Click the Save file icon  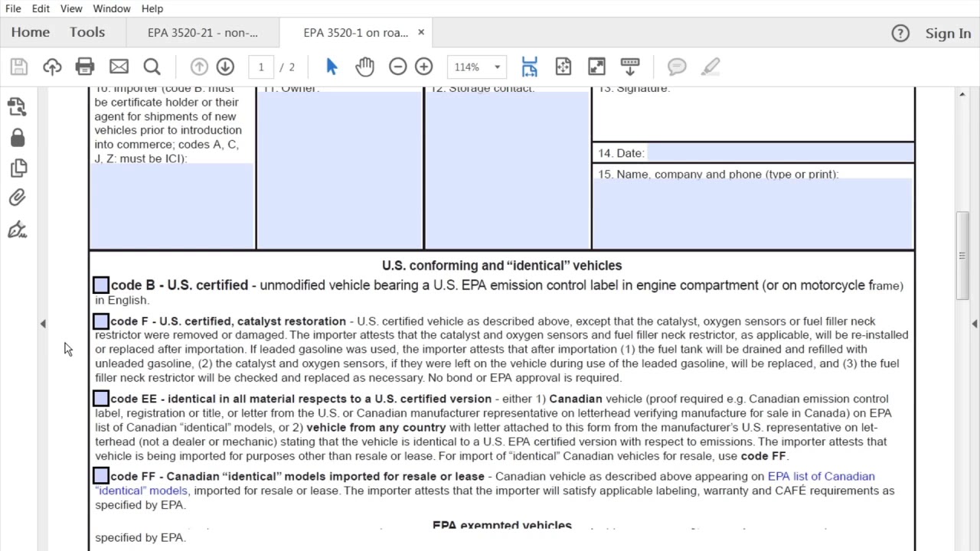[x=19, y=67]
